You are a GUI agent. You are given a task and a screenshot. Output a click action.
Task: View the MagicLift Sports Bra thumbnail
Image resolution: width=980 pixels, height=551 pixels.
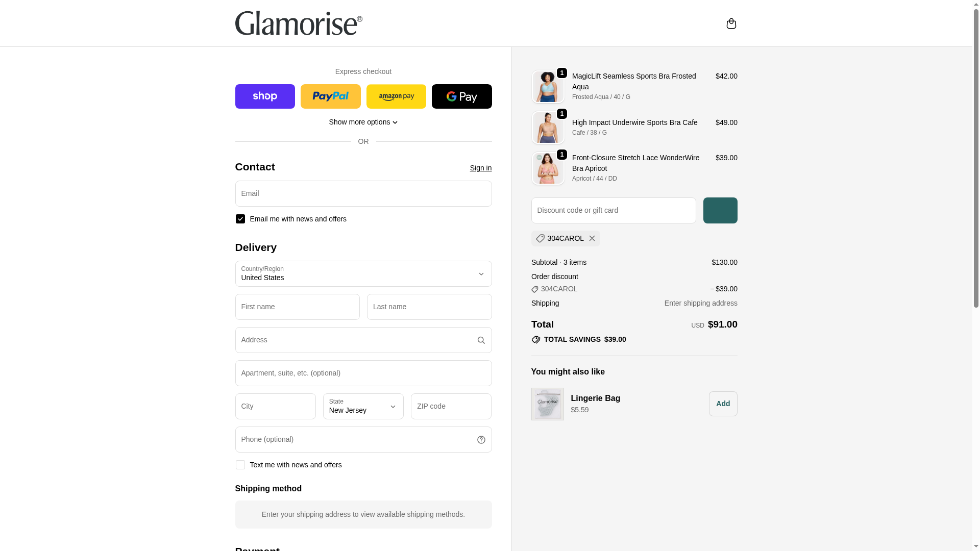(x=548, y=87)
